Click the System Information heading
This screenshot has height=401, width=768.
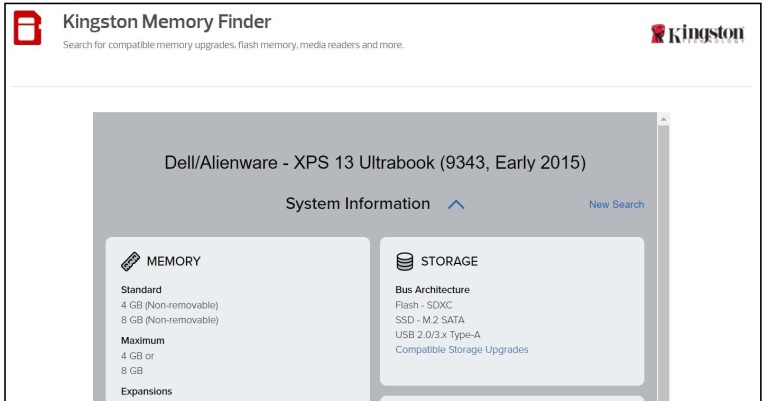357,204
